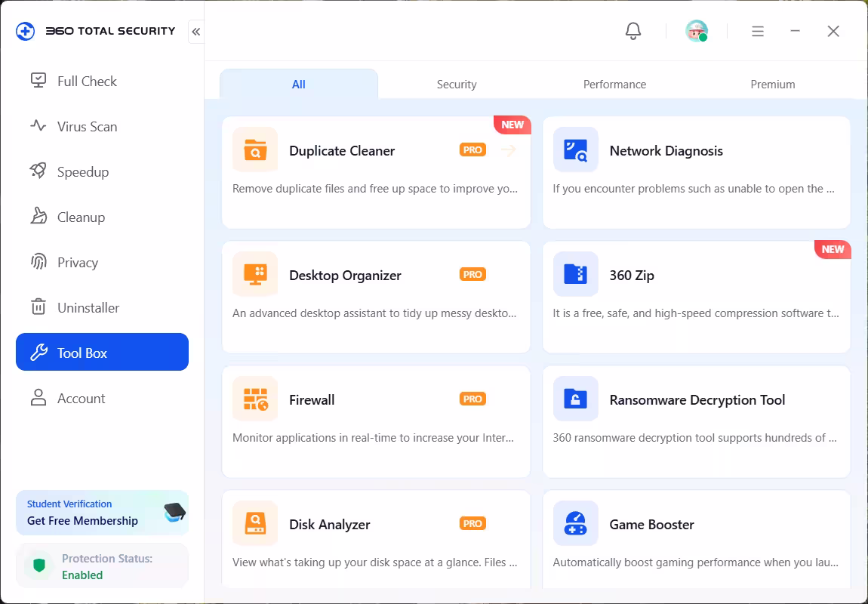Click the Game Booster gamepad icon
Screen dimensions: 868x604
pos(575,523)
